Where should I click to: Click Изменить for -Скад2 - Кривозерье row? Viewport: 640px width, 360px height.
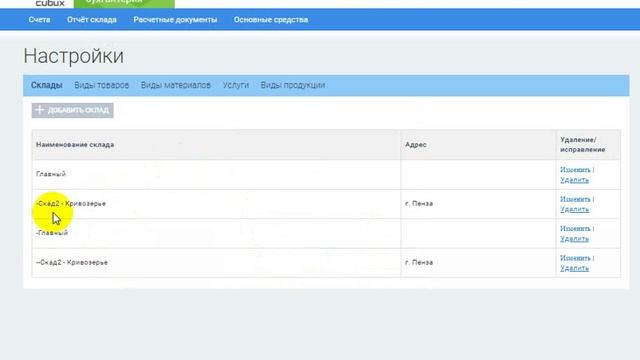click(575, 199)
